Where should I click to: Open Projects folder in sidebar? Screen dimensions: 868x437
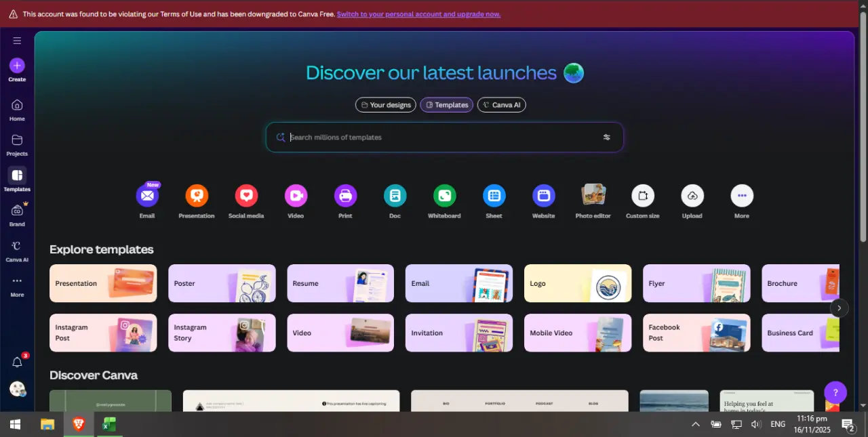pyautogui.click(x=17, y=145)
